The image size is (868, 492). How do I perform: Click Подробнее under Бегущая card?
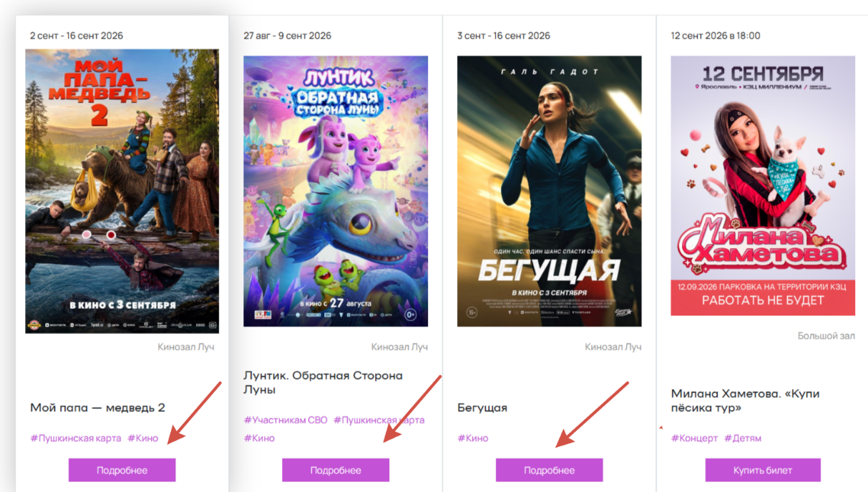tap(549, 470)
